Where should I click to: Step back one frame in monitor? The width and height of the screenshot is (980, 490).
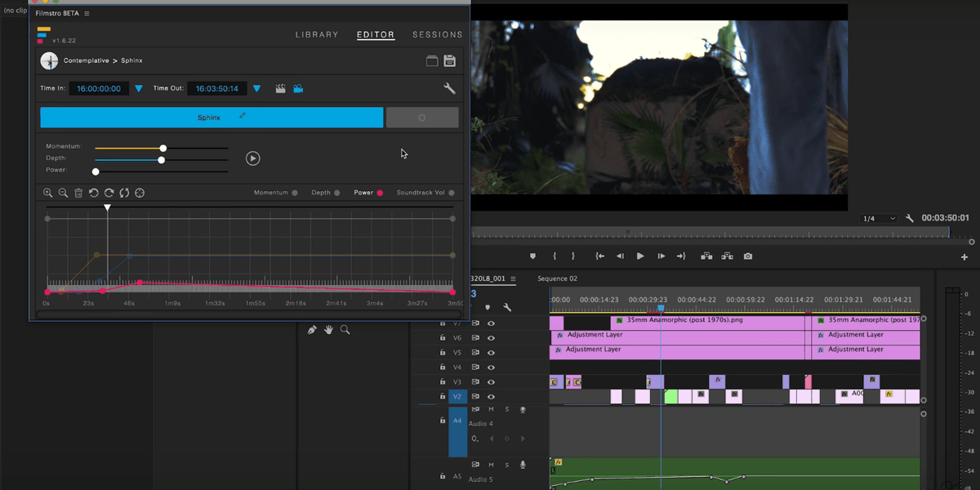[620, 256]
